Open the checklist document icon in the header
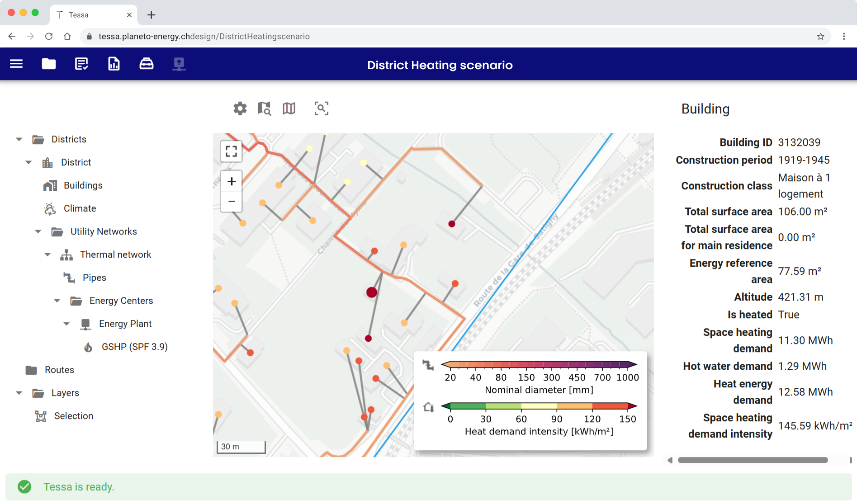Image resolution: width=857 pixels, height=504 pixels. (x=81, y=64)
